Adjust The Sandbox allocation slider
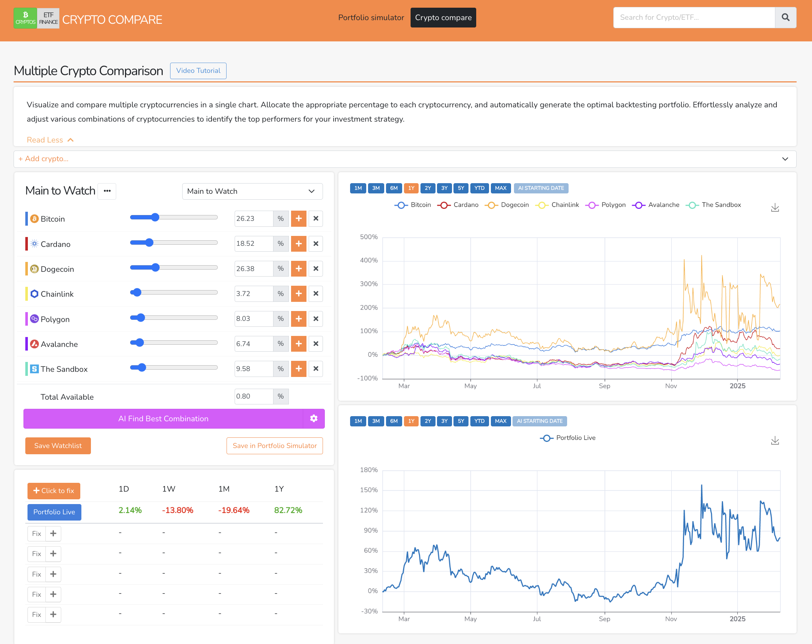The height and width of the screenshot is (644, 812). tap(174, 367)
